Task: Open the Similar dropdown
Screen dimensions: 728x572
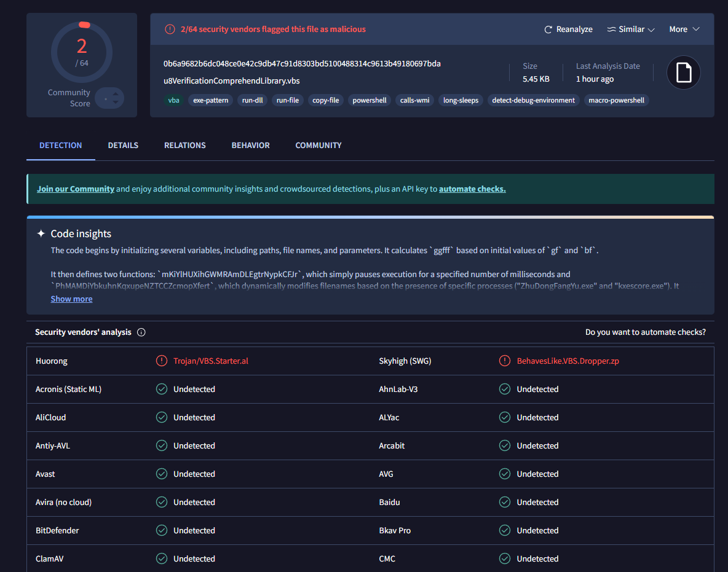Action: coord(630,29)
